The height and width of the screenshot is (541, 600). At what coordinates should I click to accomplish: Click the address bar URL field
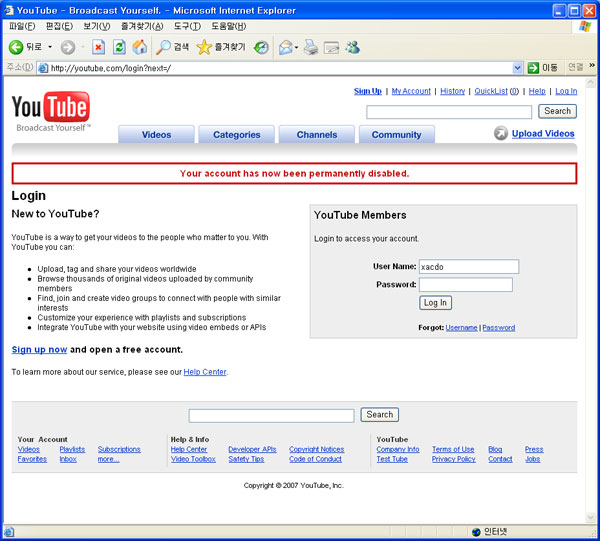pyautogui.click(x=280, y=68)
